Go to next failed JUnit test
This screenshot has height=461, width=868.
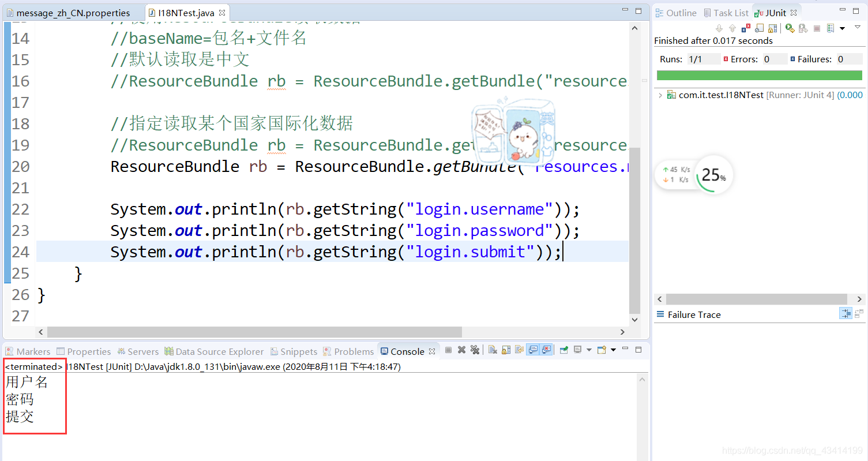pos(719,28)
